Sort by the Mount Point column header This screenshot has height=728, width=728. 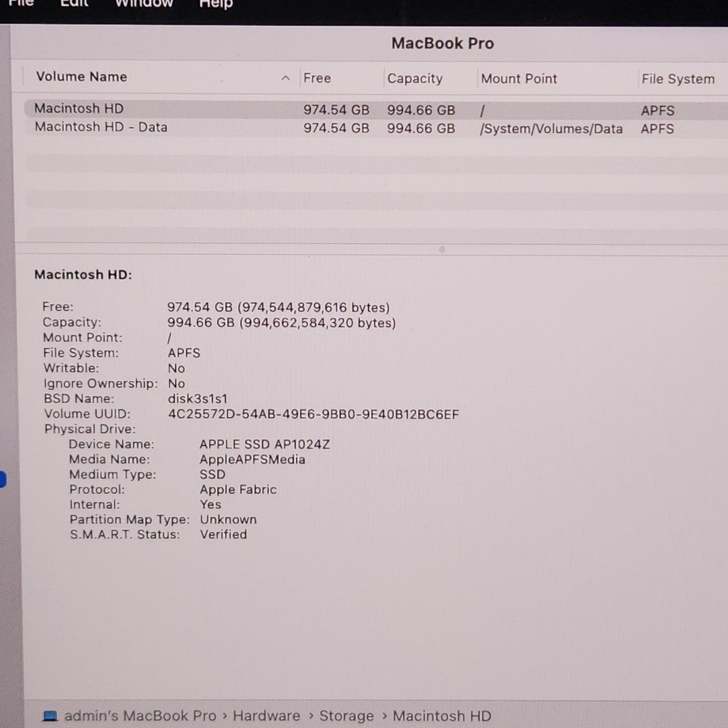pyautogui.click(x=518, y=78)
